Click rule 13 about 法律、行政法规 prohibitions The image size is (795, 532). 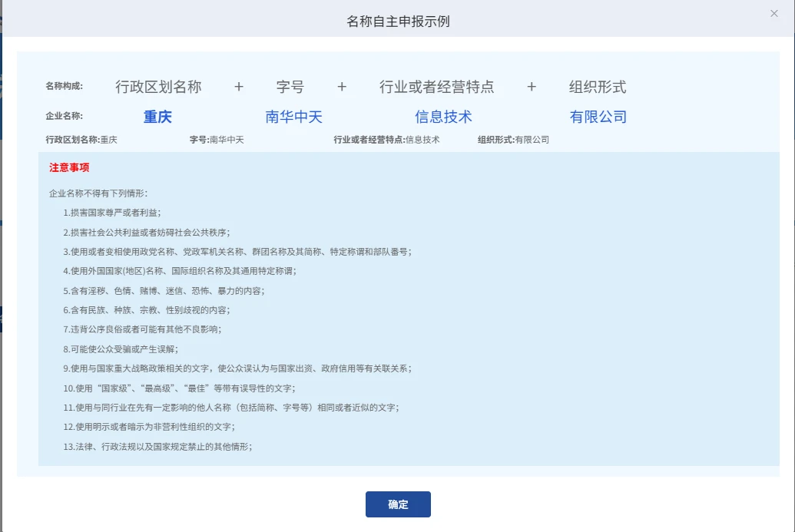[x=158, y=446]
